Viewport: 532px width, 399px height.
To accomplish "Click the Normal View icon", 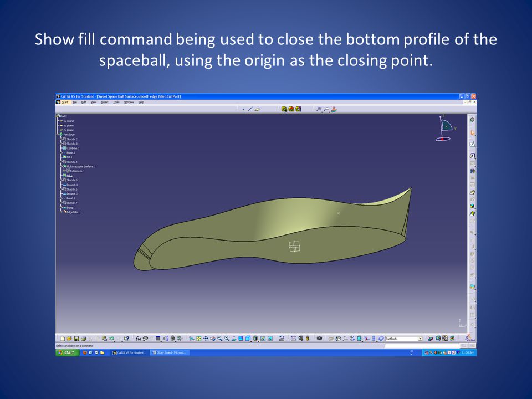I will tap(234, 339).
